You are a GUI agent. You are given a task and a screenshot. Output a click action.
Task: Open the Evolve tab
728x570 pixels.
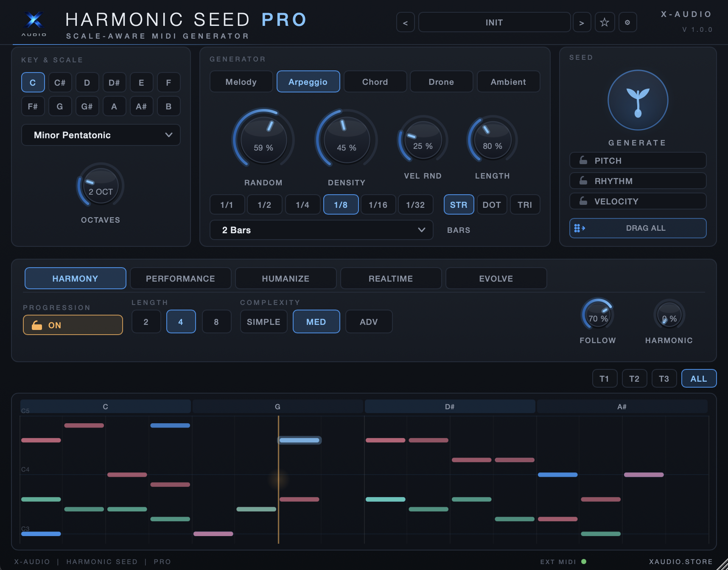pyautogui.click(x=496, y=278)
